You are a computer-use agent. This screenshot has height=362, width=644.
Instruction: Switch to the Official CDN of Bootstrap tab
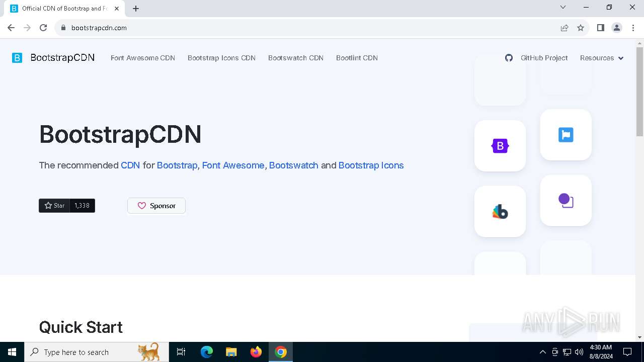click(64, 9)
